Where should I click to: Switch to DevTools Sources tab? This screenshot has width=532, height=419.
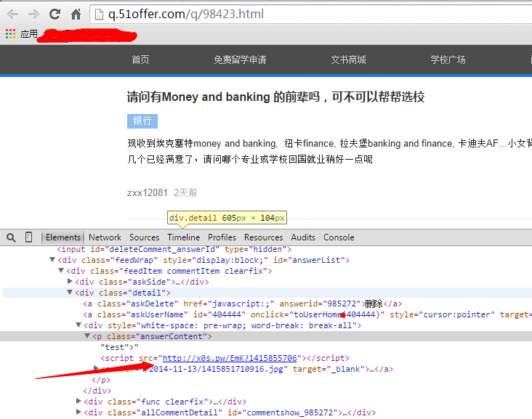(x=144, y=237)
